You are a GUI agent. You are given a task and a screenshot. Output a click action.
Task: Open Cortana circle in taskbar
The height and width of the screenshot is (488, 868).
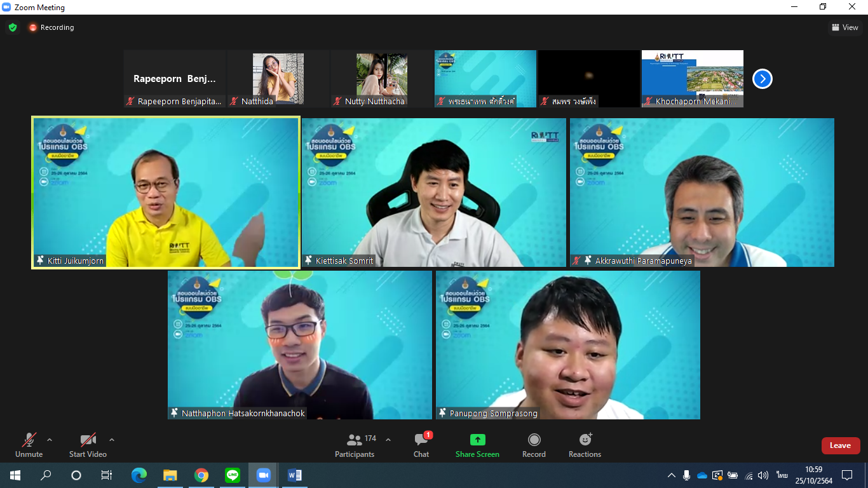(x=76, y=475)
